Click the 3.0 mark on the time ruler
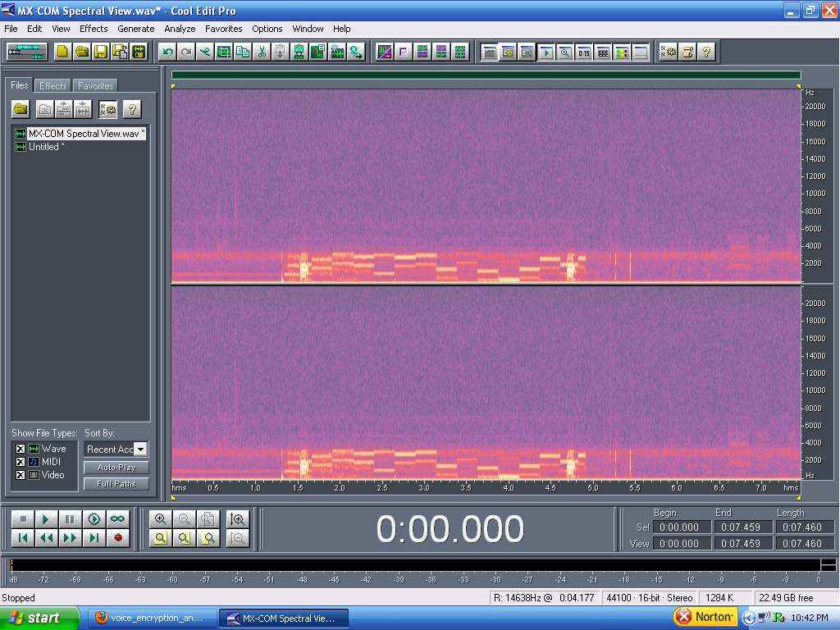Viewport: 840px width, 630px height. pyautogui.click(x=424, y=487)
